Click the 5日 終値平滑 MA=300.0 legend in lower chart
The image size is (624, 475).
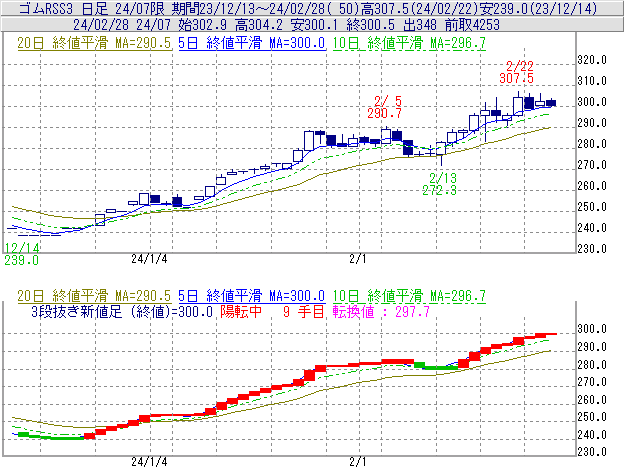(x=252, y=296)
